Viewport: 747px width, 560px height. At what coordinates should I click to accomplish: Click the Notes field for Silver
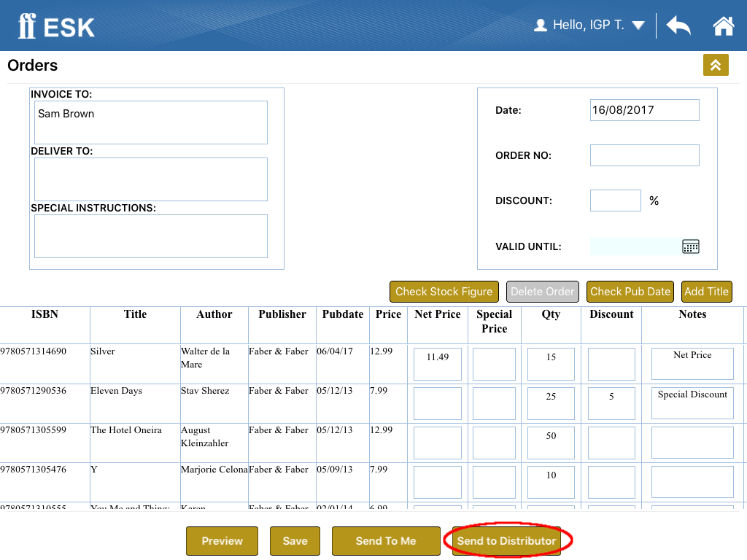(x=692, y=364)
